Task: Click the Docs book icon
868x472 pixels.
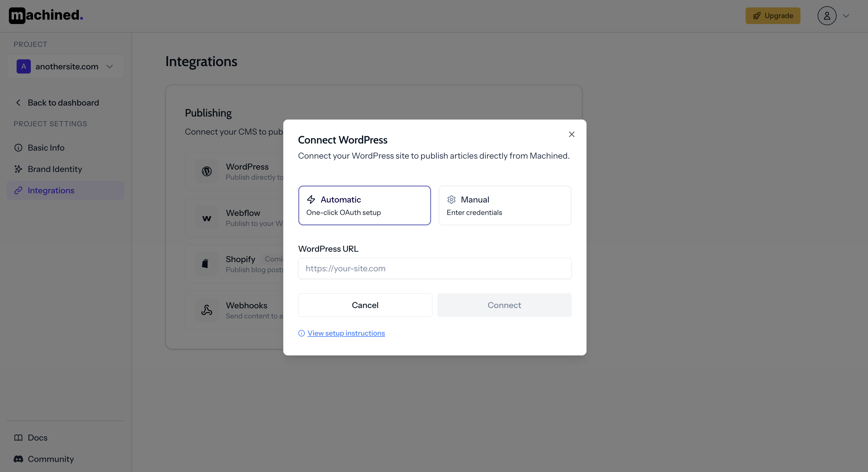Action: tap(18, 438)
